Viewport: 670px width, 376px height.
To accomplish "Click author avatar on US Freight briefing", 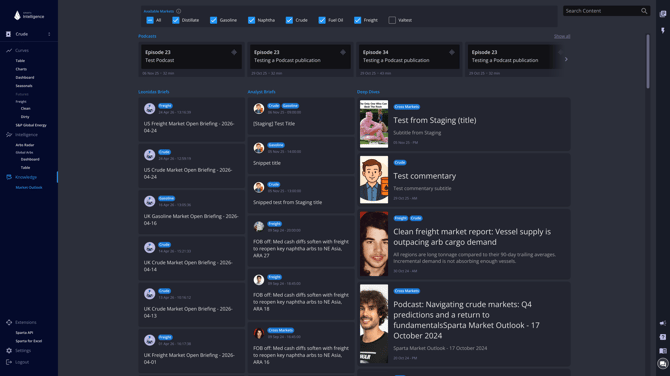I will pyautogui.click(x=150, y=109).
